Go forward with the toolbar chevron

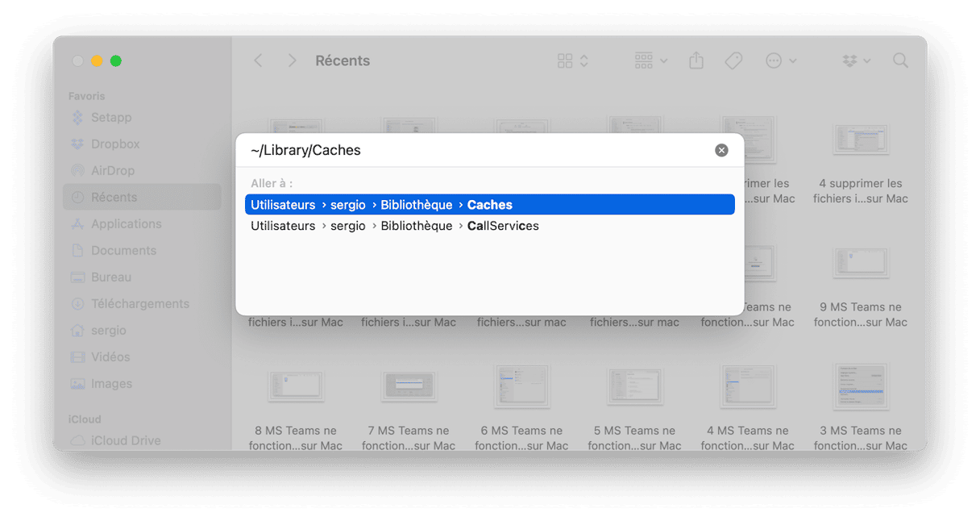click(292, 60)
